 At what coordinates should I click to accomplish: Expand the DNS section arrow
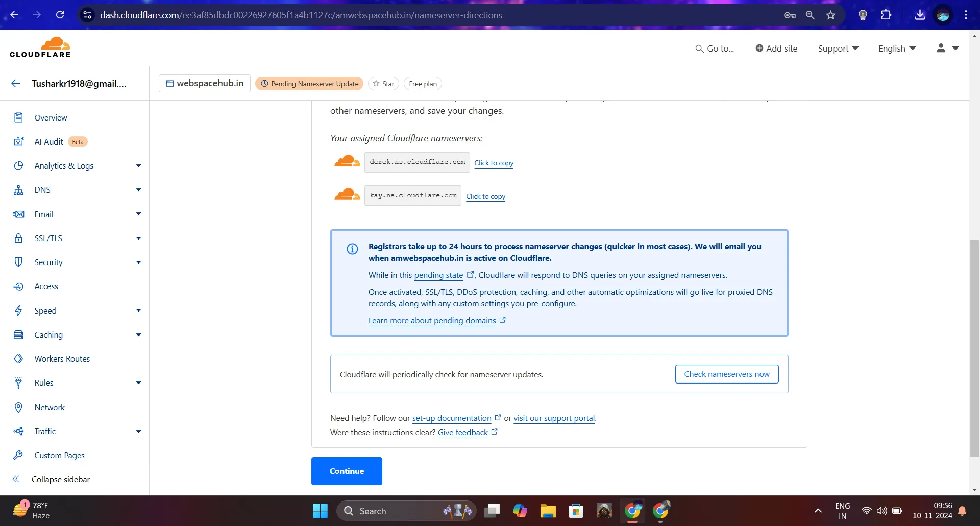(138, 189)
